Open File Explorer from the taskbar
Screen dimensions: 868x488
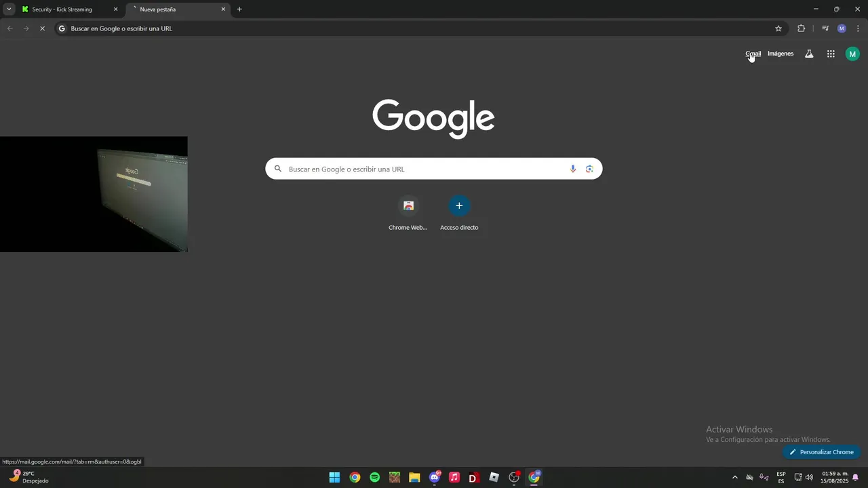[414, 477]
